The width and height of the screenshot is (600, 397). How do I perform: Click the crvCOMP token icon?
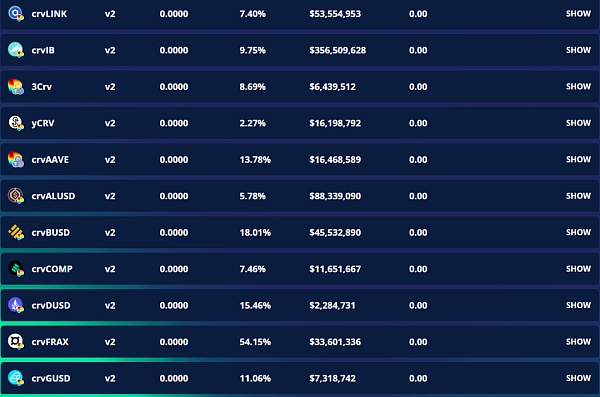point(16,269)
